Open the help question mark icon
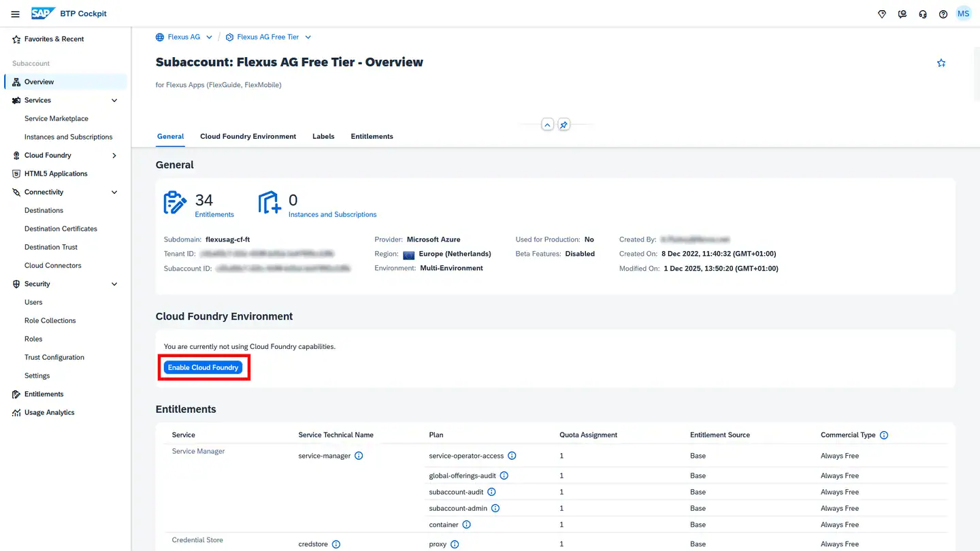Viewport: 980px width, 551px height. [943, 14]
